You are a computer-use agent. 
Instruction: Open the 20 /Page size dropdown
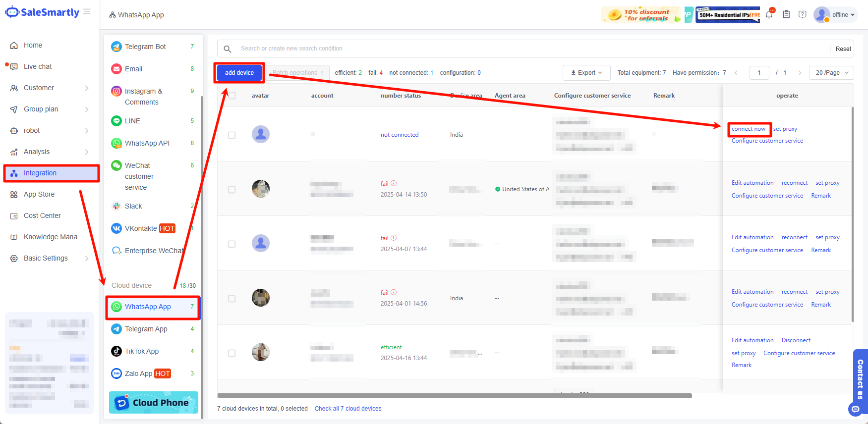831,73
